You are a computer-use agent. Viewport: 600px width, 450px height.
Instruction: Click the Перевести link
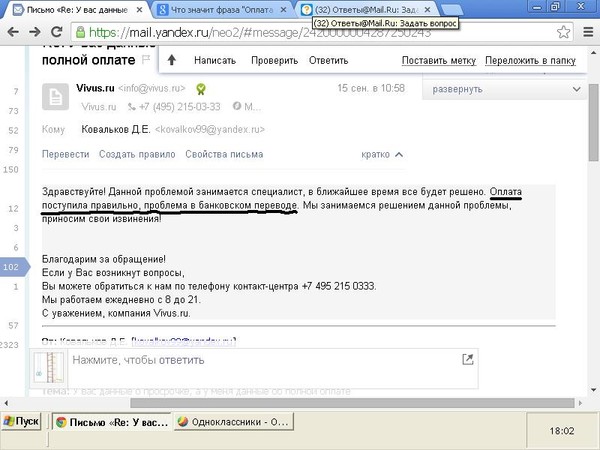pos(65,154)
